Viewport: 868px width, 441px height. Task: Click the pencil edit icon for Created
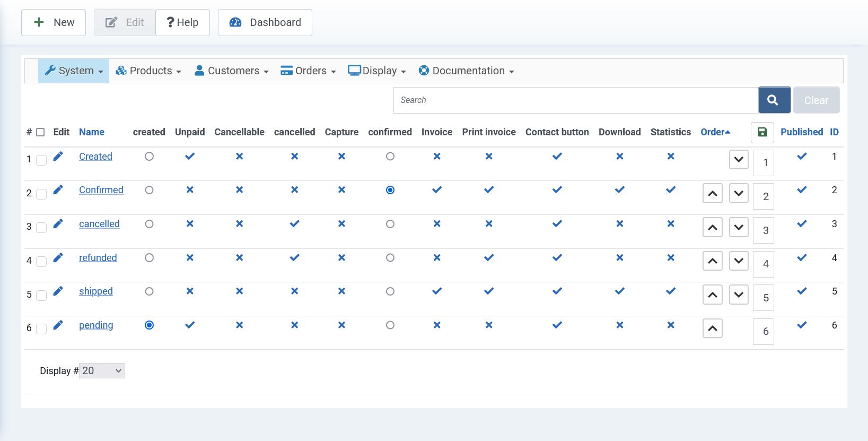58,156
